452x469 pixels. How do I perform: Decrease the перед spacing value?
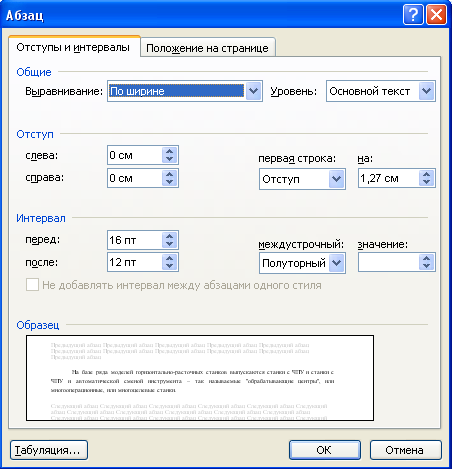pyautogui.click(x=170, y=244)
